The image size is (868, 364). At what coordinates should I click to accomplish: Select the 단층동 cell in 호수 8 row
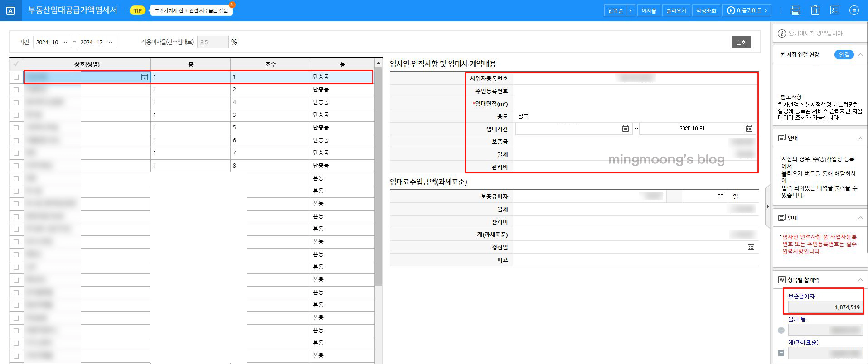pyautogui.click(x=342, y=166)
